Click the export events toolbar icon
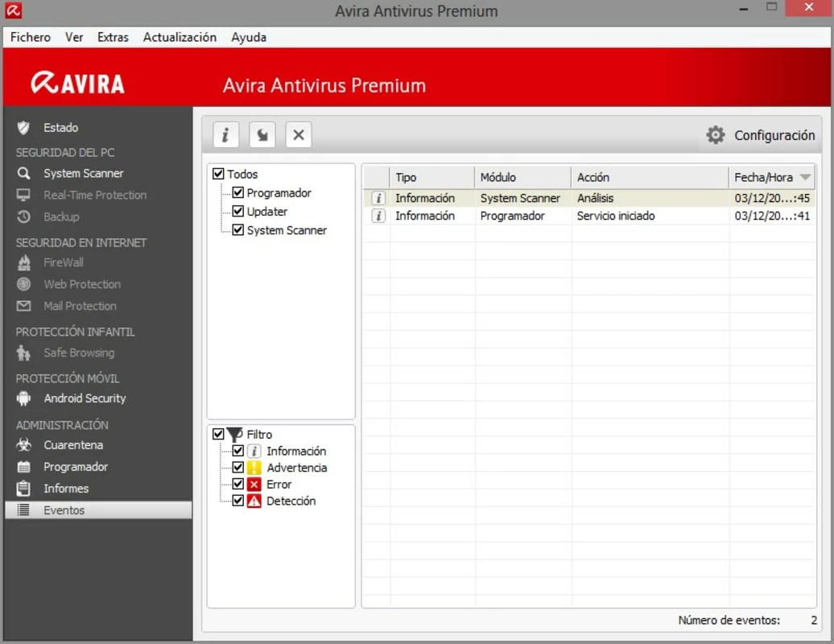Screen dimensions: 834x644 click(x=262, y=134)
